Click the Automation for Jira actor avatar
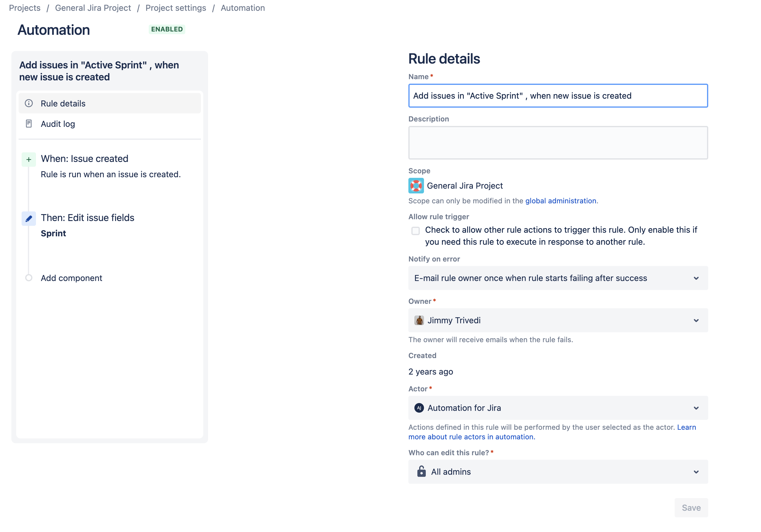The height and width of the screenshot is (532, 761). (419, 408)
